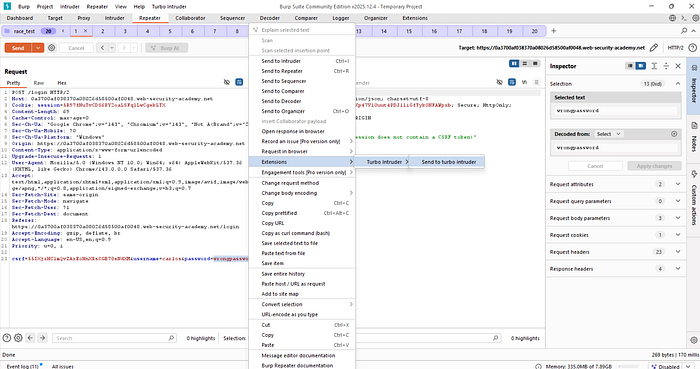Click response render Vn icon

click(524, 82)
